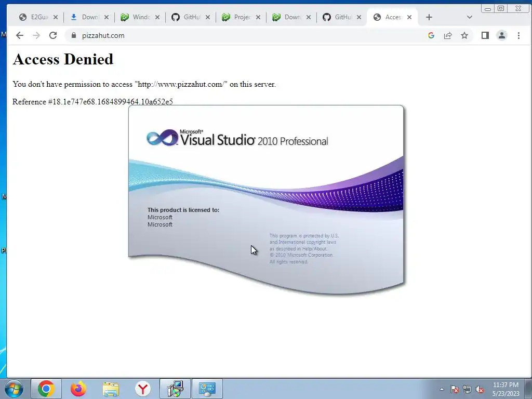Image resolution: width=532 pixels, height=399 pixels.
Task: Expand the tab search dropdown chevron
Action: tap(470, 17)
